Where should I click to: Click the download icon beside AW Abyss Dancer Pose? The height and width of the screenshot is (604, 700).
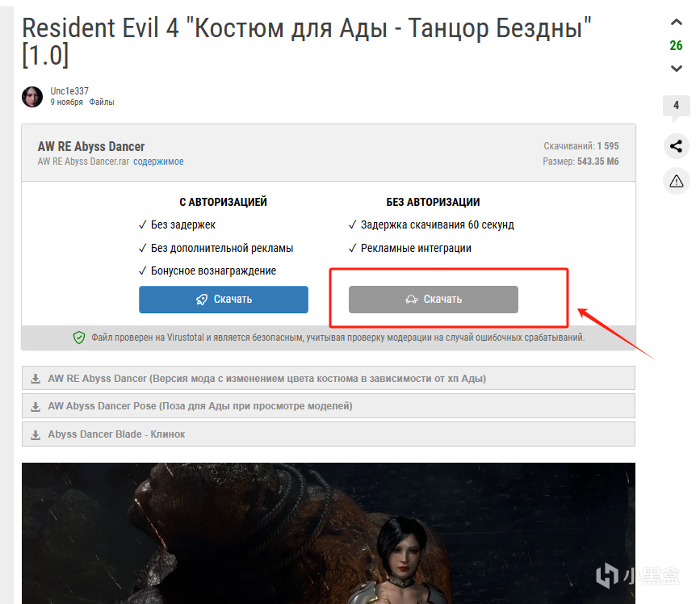[x=36, y=406]
